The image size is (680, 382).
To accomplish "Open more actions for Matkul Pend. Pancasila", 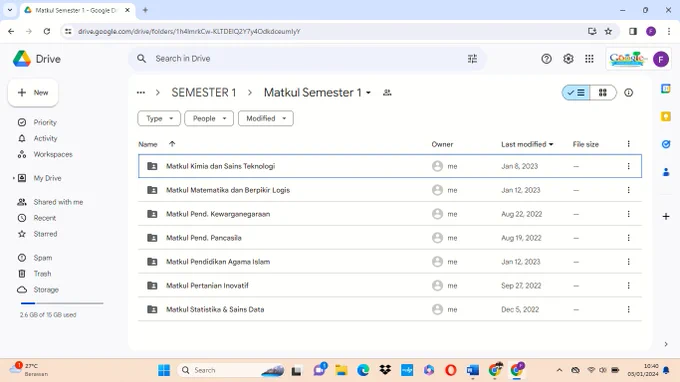I will click(x=628, y=238).
